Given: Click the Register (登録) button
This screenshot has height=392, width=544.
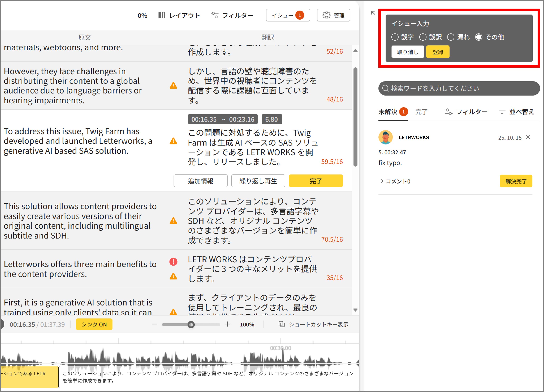Looking at the screenshot, I should 438,52.
